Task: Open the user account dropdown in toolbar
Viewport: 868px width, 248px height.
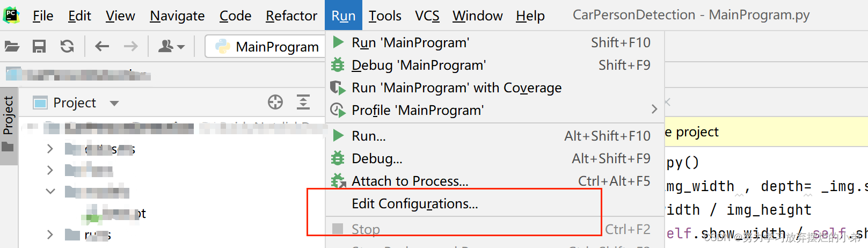Action: 171,47
